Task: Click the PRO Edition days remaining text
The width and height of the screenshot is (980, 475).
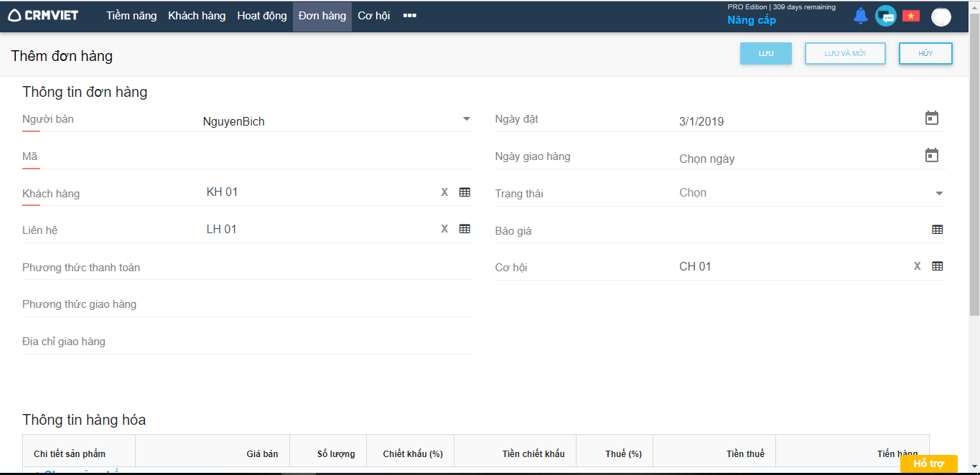Action: [x=781, y=7]
